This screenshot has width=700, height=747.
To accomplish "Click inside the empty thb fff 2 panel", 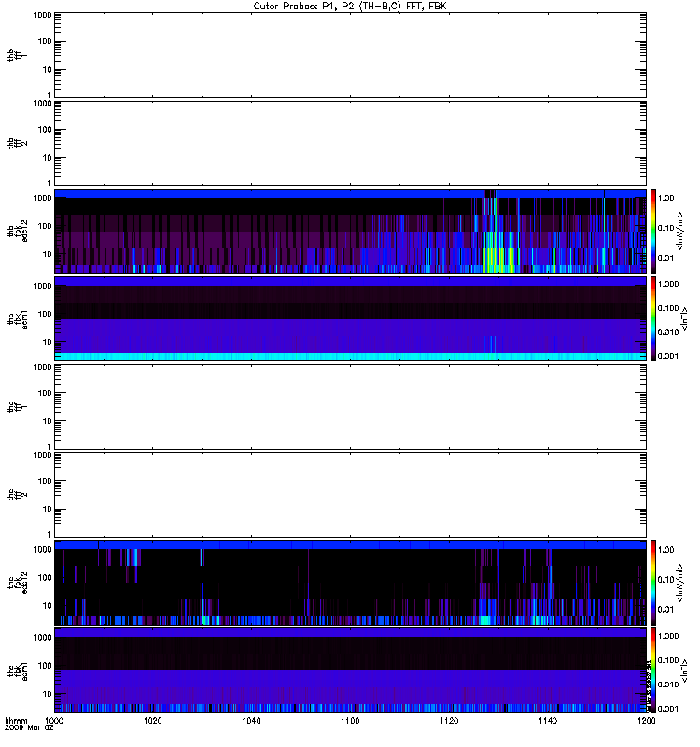I will coord(350,142).
